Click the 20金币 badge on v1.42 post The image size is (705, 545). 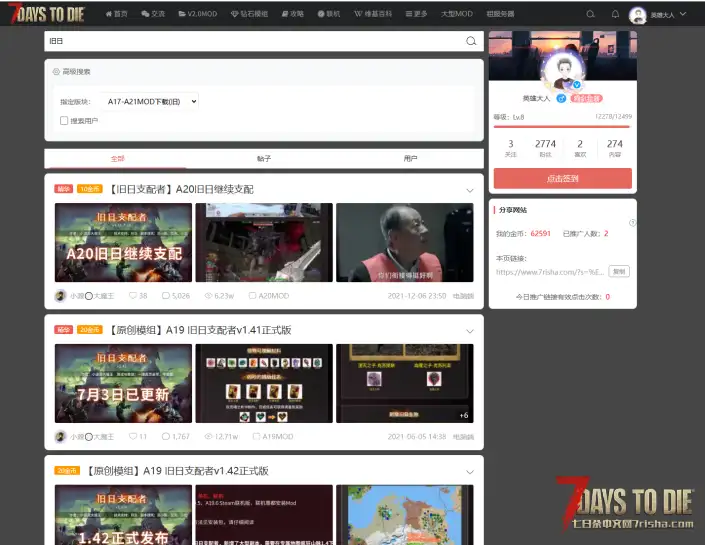click(x=67, y=470)
